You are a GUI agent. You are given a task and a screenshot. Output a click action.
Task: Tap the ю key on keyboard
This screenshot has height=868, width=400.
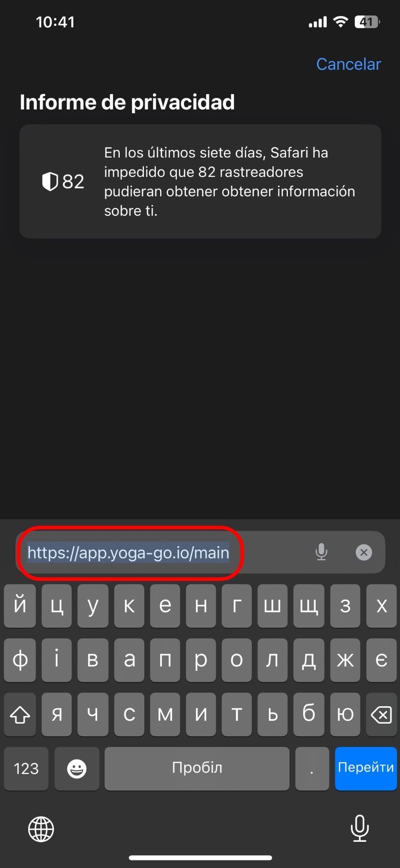pyautogui.click(x=345, y=714)
